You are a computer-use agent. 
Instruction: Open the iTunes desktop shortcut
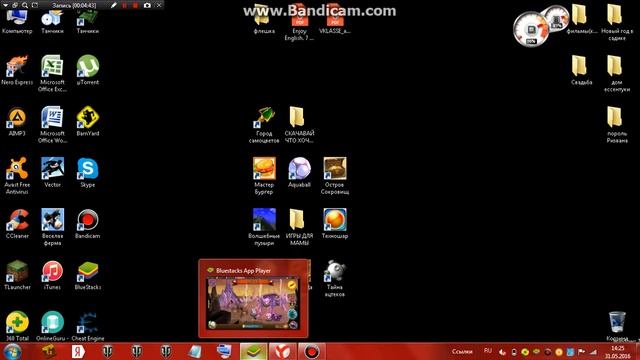pos(52,276)
